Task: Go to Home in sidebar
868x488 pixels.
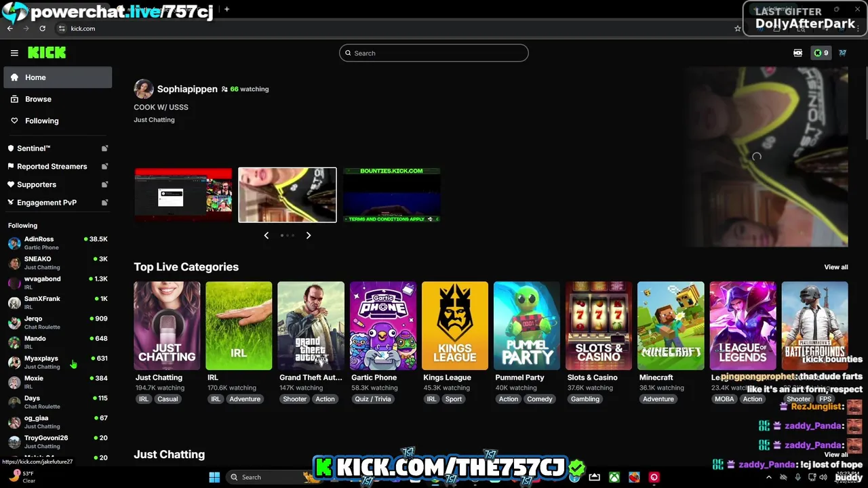Action: pos(58,77)
